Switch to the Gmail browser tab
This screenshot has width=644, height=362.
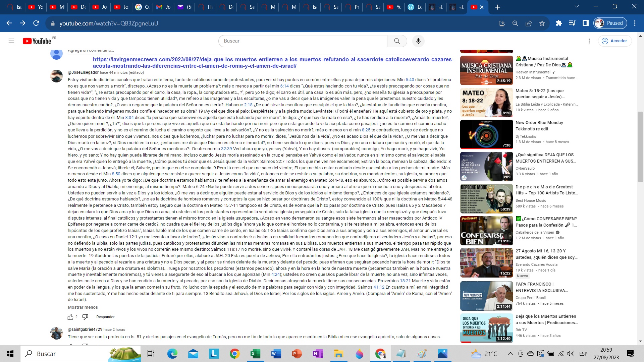(163, 7)
